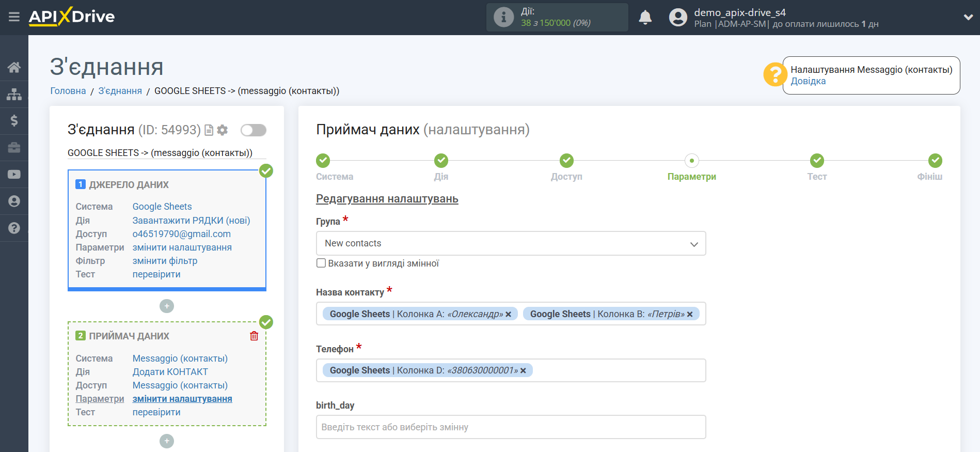Open the Довідка help link

coord(808,81)
